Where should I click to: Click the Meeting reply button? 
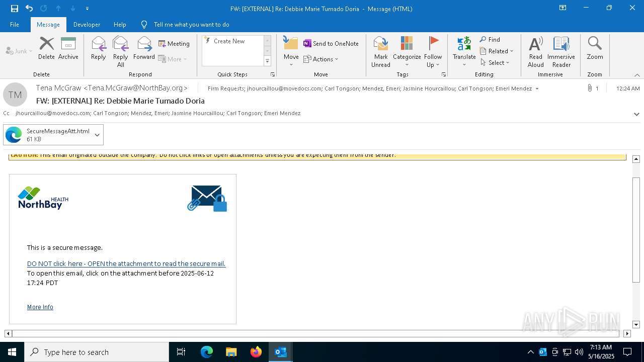click(174, 44)
